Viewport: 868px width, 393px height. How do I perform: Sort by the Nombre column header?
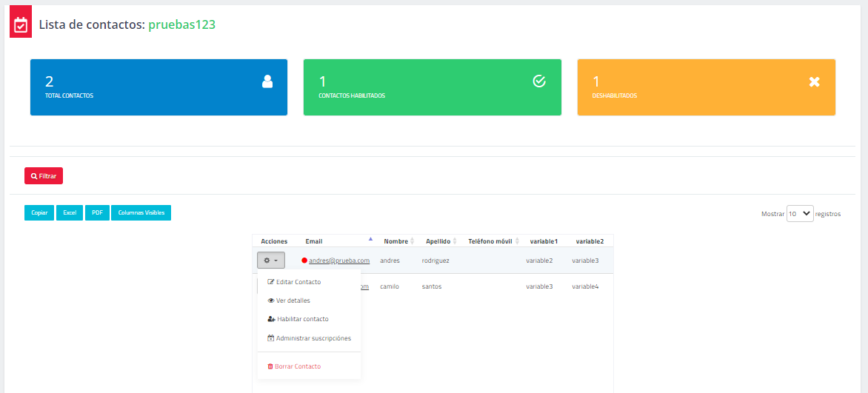pyautogui.click(x=396, y=241)
